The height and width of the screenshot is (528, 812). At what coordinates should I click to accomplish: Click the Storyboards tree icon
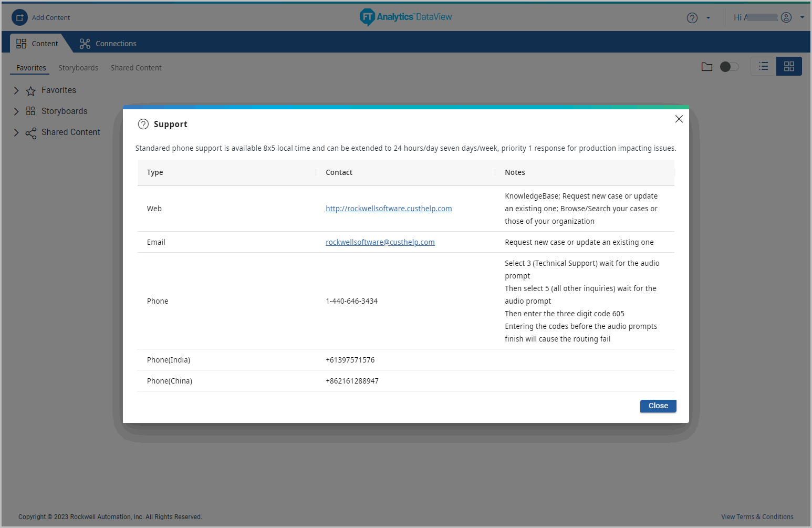(x=30, y=111)
